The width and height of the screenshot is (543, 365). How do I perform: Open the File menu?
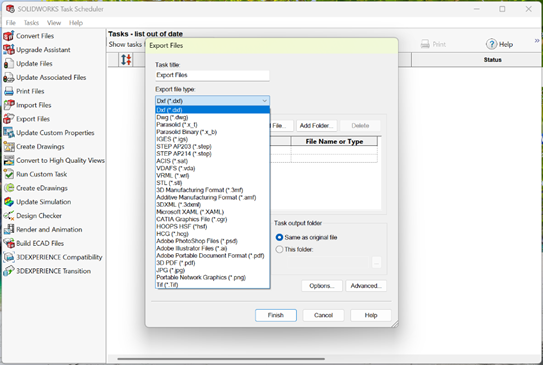coord(11,23)
